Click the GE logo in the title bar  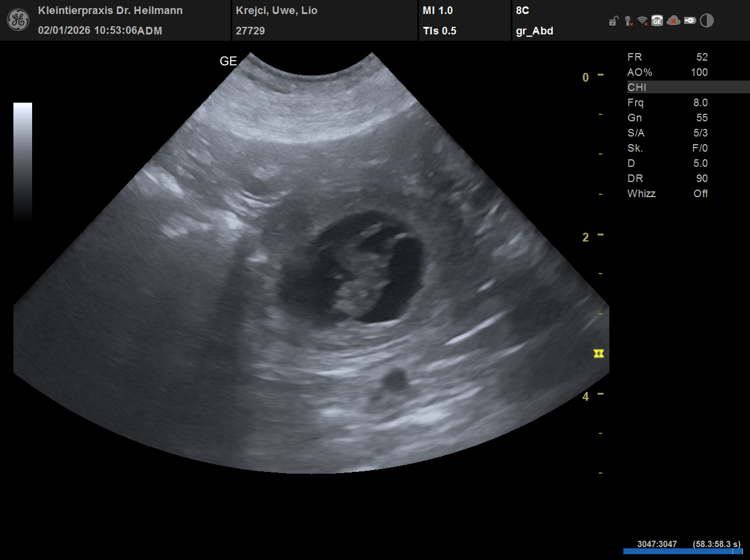[x=18, y=20]
